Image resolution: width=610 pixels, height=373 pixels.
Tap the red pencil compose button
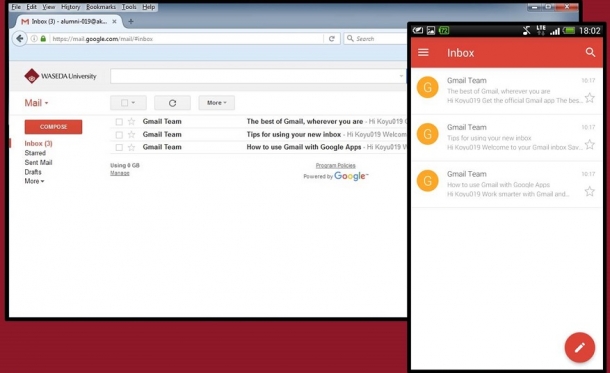580,347
